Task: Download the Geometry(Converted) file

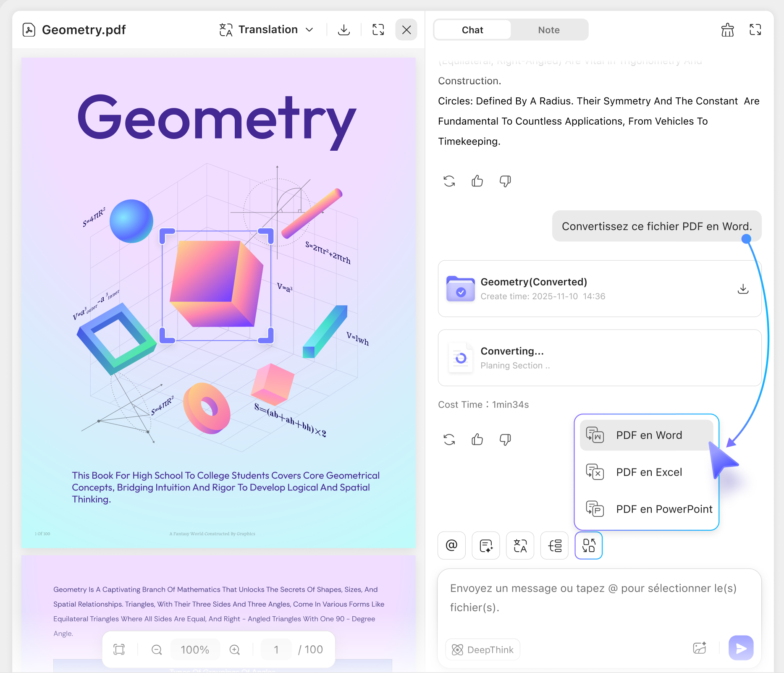Action: click(742, 289)
